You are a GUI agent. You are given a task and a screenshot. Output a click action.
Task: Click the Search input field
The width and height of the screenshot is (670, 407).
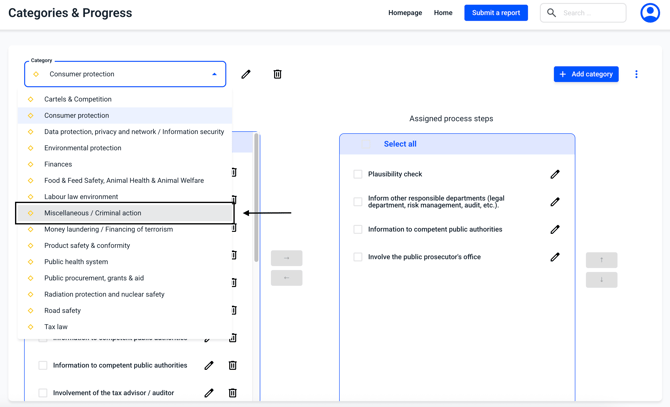tap(591, 13)
